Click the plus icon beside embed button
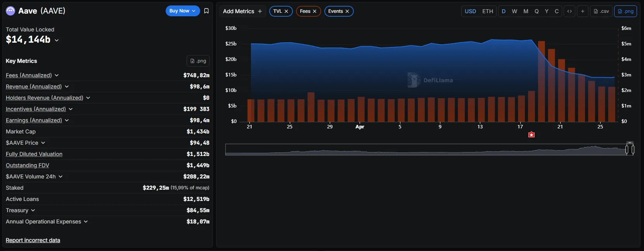Screen dimensions: 644x251 click(582, 11)
